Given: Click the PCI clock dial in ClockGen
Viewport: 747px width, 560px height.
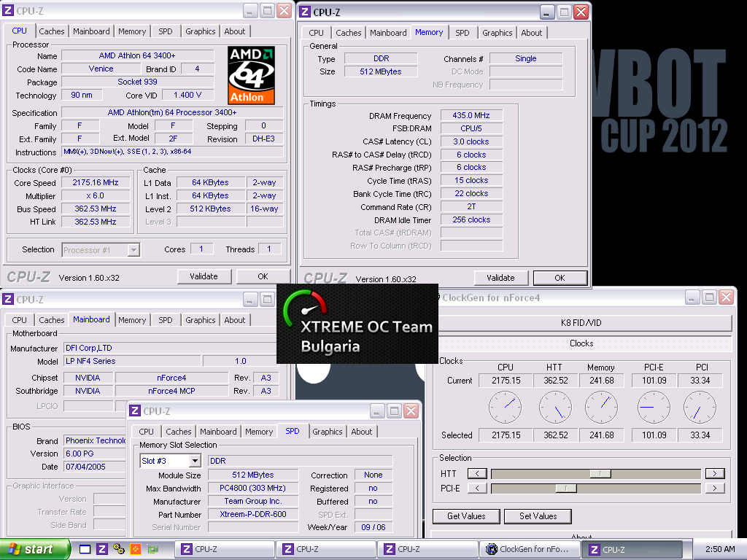Looking at the screenshot, I should pos(700,408).
